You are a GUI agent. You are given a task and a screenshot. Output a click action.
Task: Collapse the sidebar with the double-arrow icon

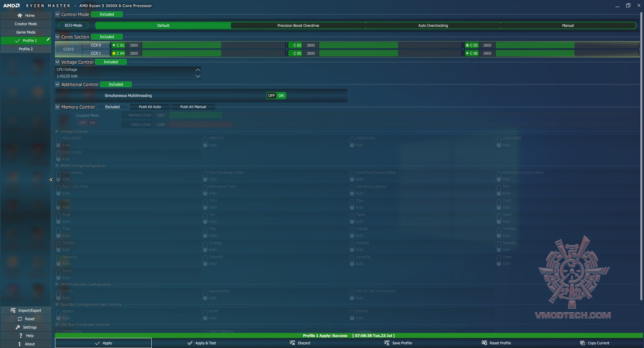(x=51, y=180)
